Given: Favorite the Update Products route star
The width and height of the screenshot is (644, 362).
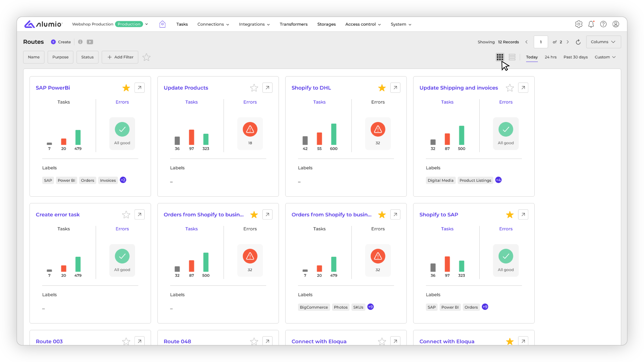Looking at the screenshot, I should [254, 88].
